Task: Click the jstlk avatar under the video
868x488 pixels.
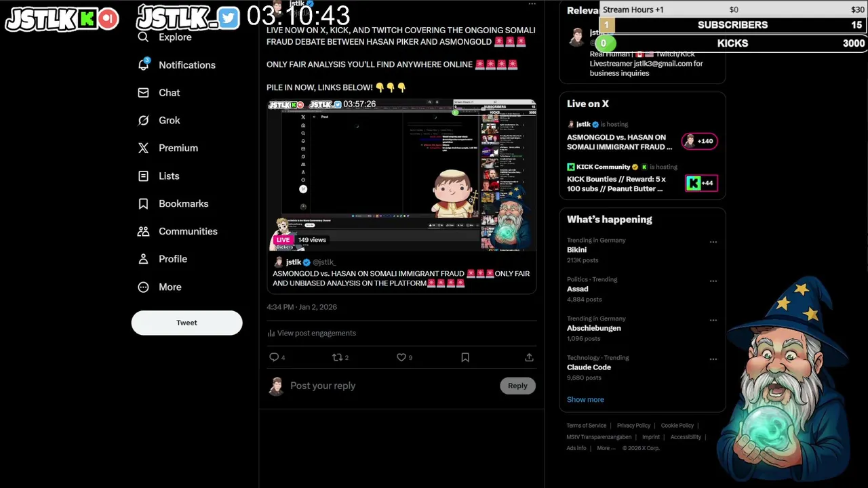Action: point(278,262)
